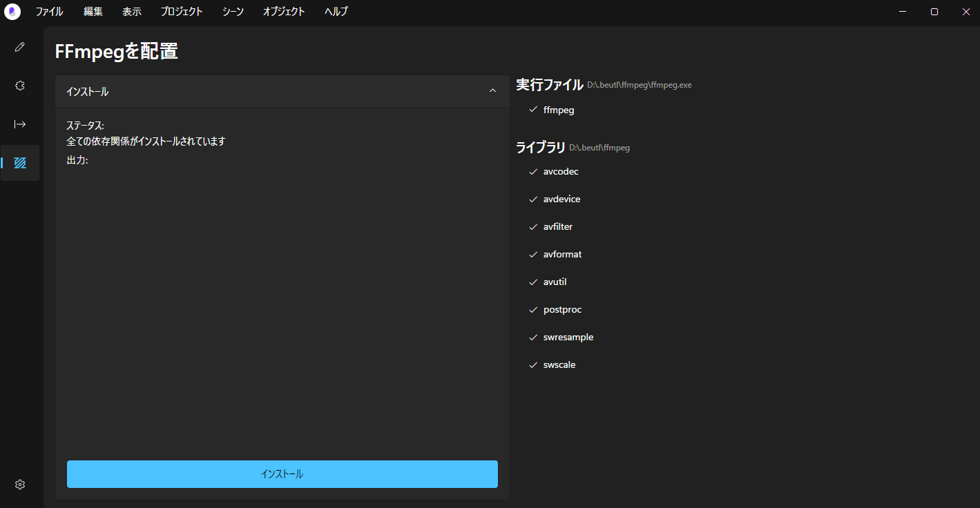The image size is (980, 508).
Task: Click the checkmark beside ffmpeg
Action: [x=532, y=110]
